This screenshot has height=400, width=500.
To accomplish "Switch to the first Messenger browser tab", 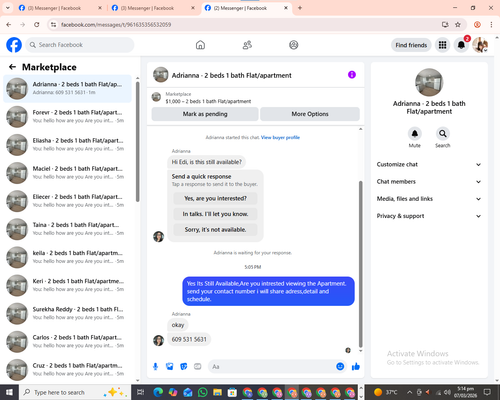I will pyautogui.click(x=60, y=8).
